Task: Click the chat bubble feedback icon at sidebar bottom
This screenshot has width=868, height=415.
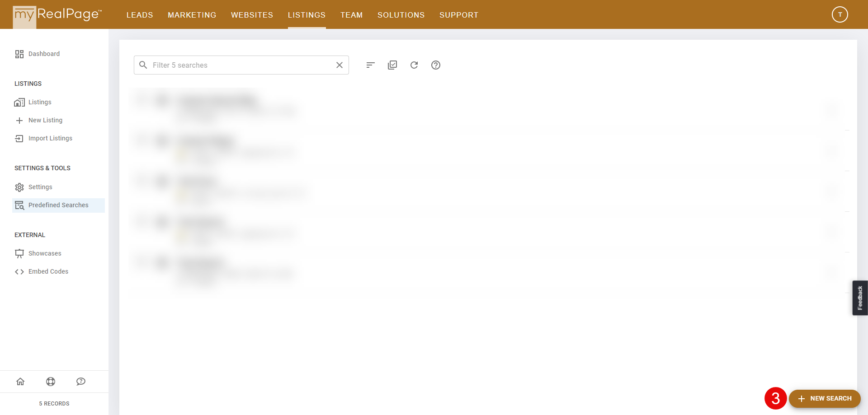Action: [81, 382]
